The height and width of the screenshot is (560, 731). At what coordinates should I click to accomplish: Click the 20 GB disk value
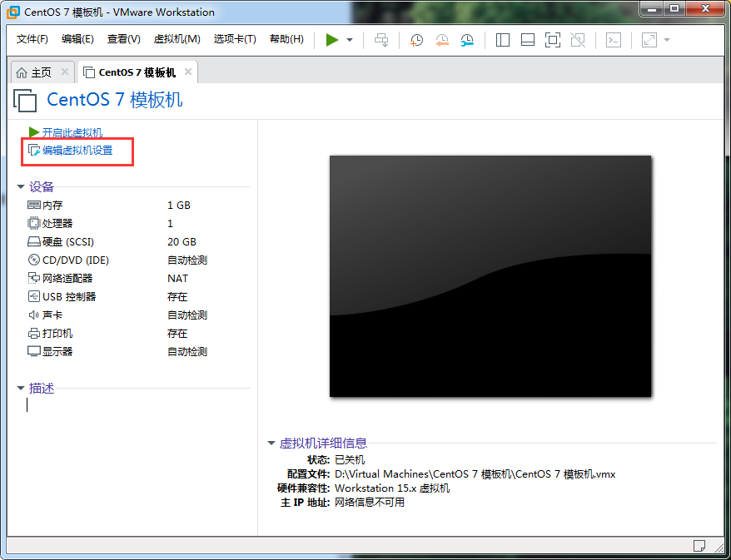pyautogui.click(x=182, y=242)
